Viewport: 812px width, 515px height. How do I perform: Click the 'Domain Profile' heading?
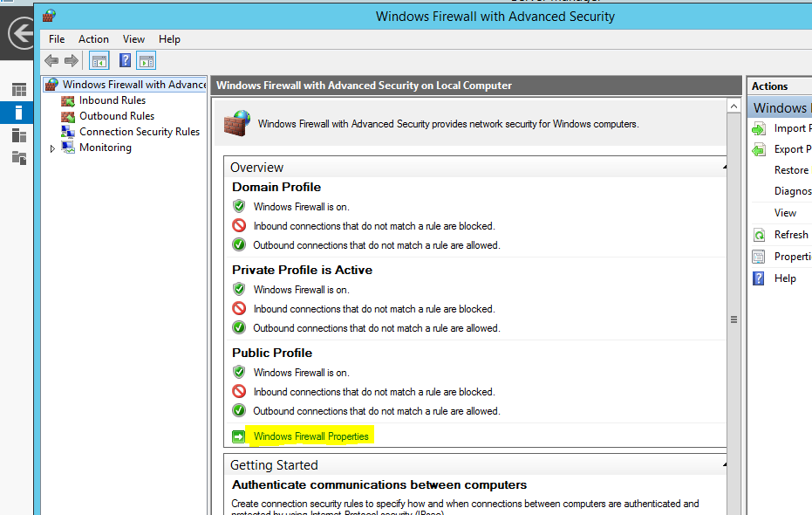(x=276, y=187)
